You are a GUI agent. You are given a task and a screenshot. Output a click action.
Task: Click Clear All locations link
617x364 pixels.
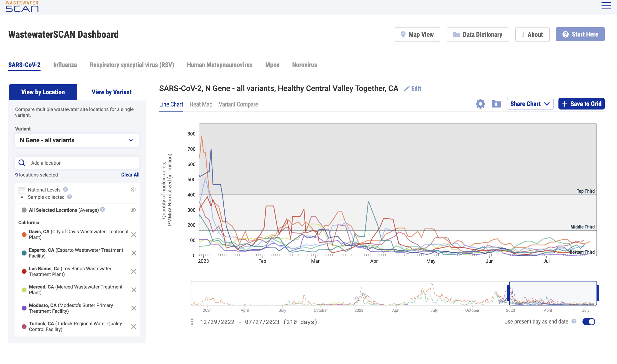pos(130,175)
